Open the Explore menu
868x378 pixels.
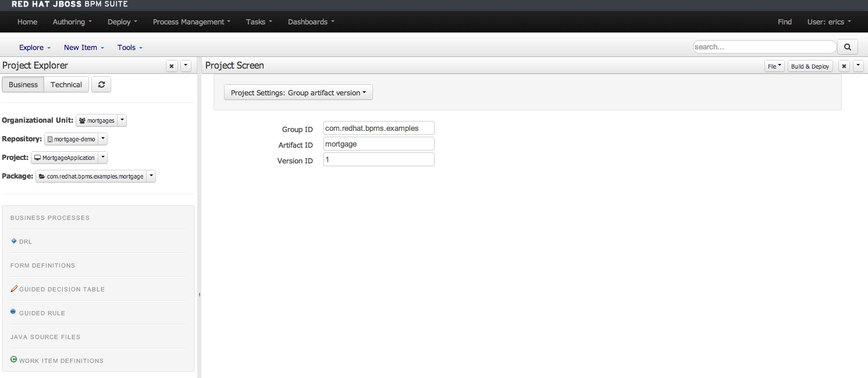[35, 48]
